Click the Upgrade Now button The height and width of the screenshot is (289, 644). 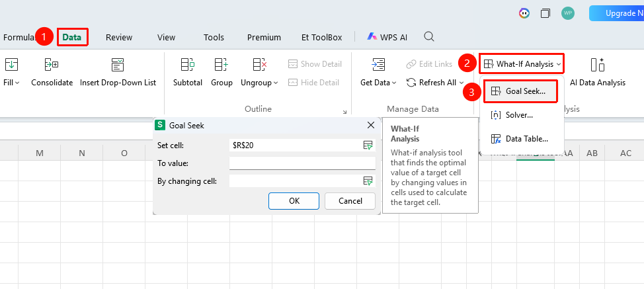616,13
